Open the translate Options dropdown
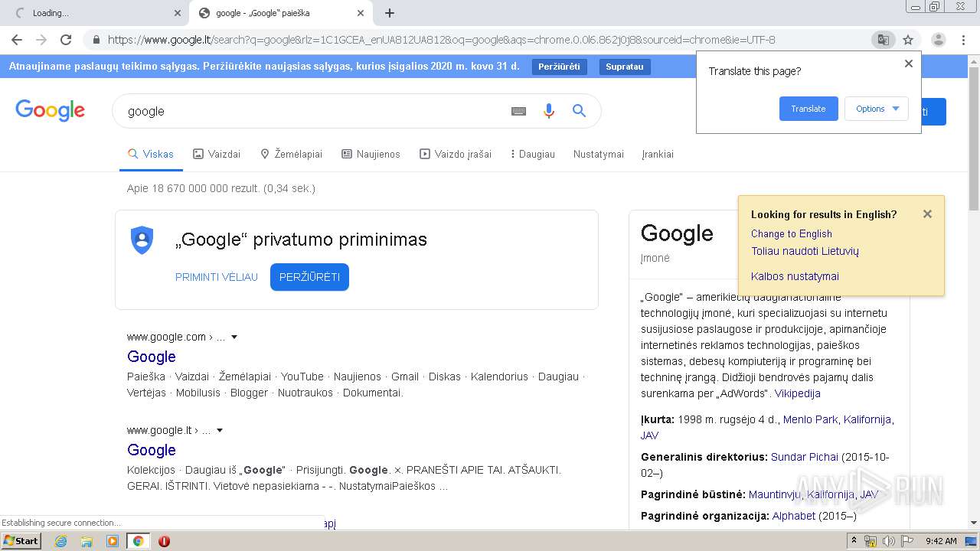Image resolution: width=980 pixels, height=551 pixels. 877,109
